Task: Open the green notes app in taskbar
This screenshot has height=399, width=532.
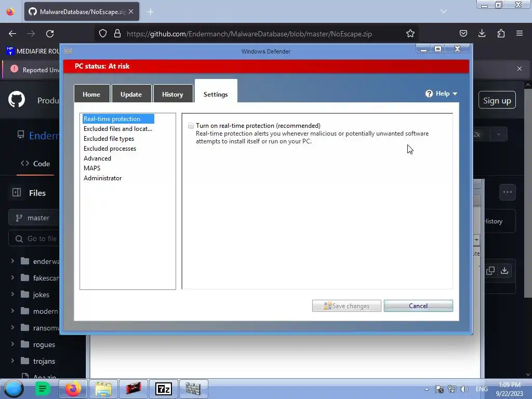Action: point(43,389)
